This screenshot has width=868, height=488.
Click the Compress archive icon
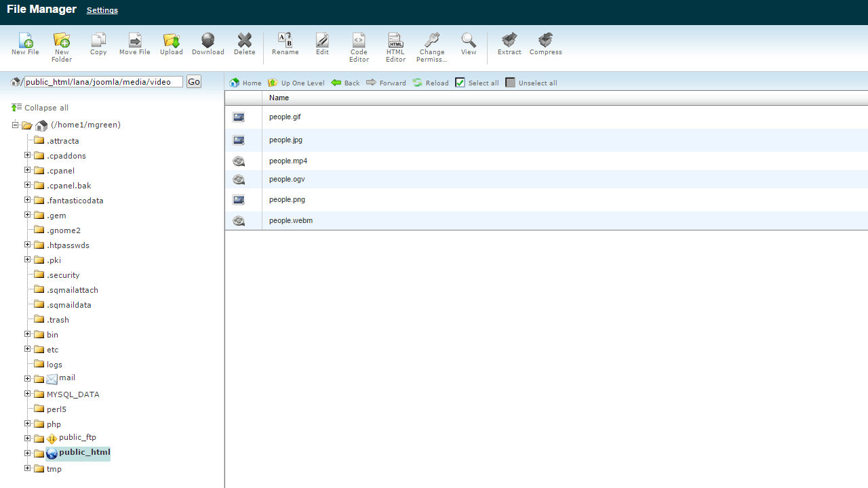(x=546, y=40)
